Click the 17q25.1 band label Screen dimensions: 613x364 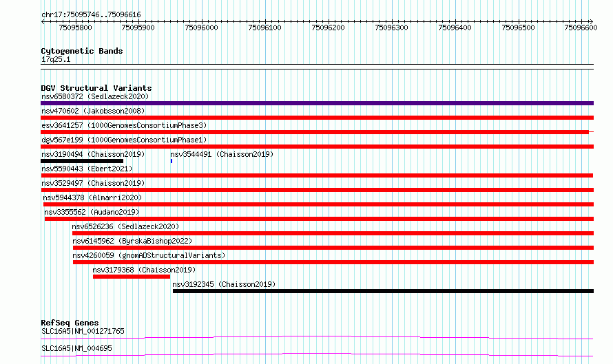coord(56,59)
